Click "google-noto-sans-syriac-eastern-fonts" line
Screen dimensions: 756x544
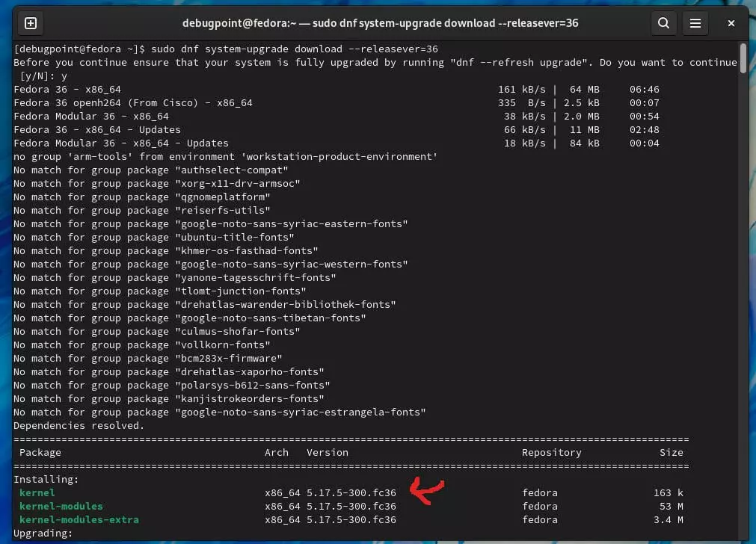211,224
